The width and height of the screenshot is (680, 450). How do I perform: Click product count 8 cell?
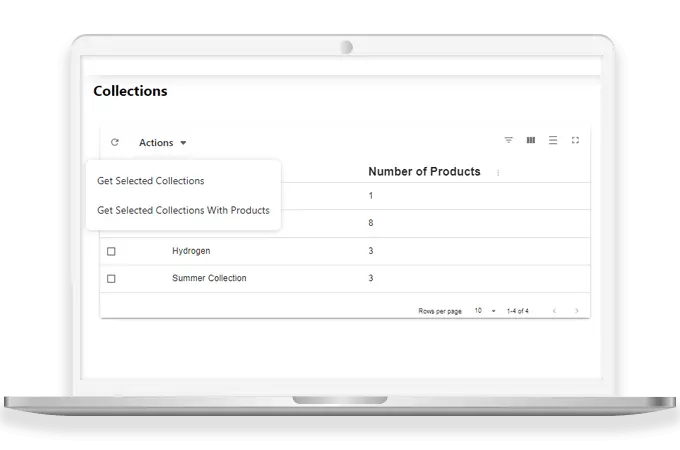pyautogui.click(x=371, y=223)
